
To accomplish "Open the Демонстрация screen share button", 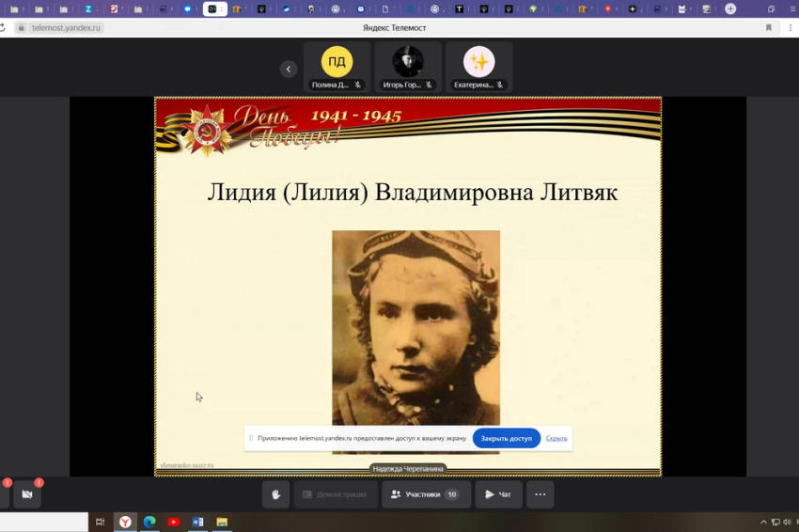I will [x=335, y=494].
